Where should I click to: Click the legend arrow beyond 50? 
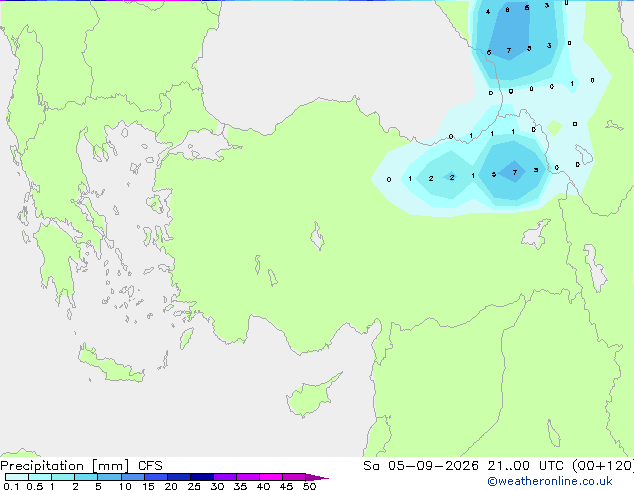317,477
